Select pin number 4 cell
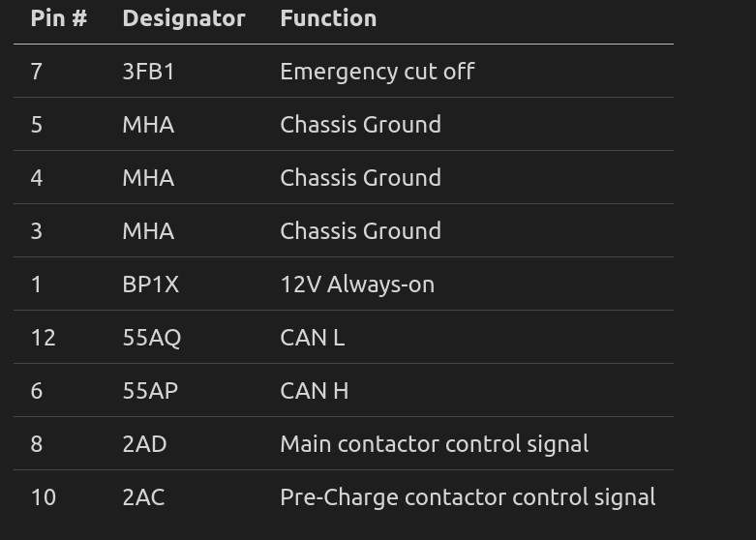756x540 pixels. point(37,178)
